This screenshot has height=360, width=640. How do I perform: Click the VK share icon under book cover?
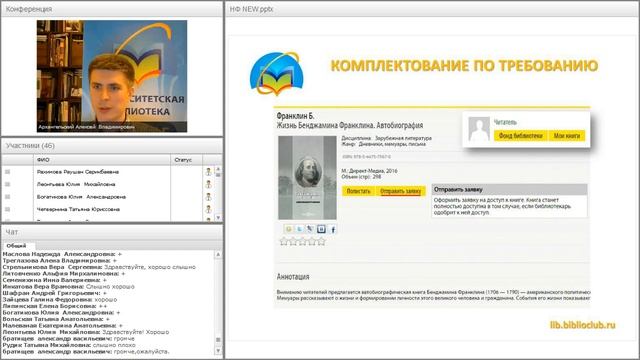tap(321, 229)
